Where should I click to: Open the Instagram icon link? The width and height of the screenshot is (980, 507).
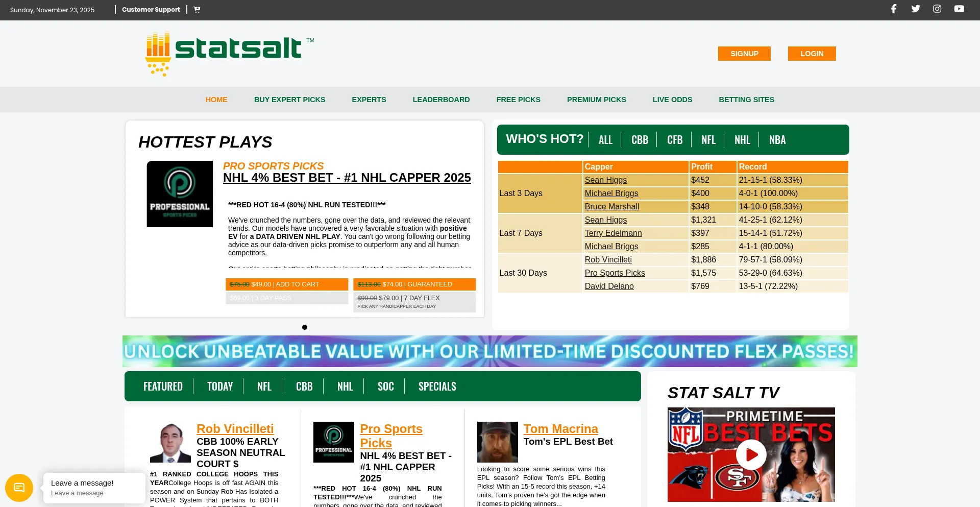[x=937, y=9]
